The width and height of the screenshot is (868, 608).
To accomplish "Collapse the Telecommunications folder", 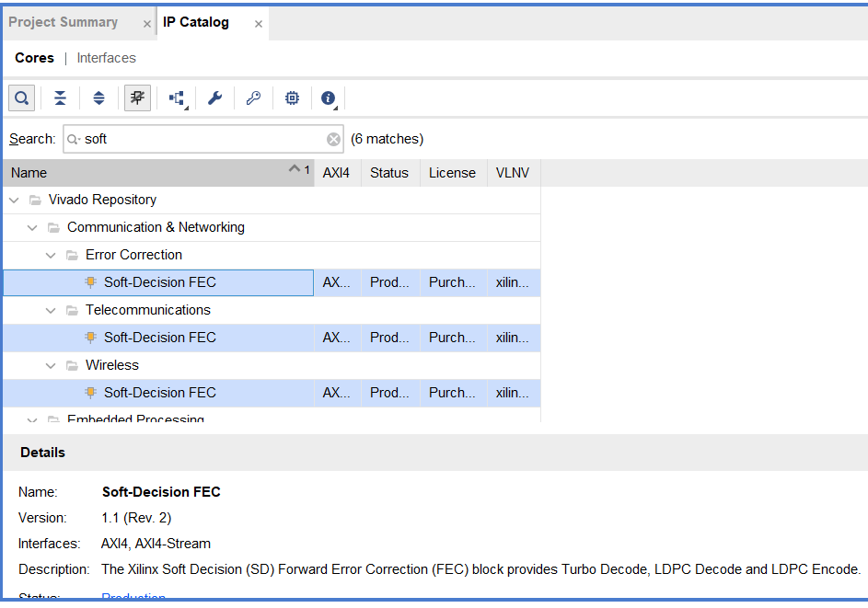I will [51, 311].
